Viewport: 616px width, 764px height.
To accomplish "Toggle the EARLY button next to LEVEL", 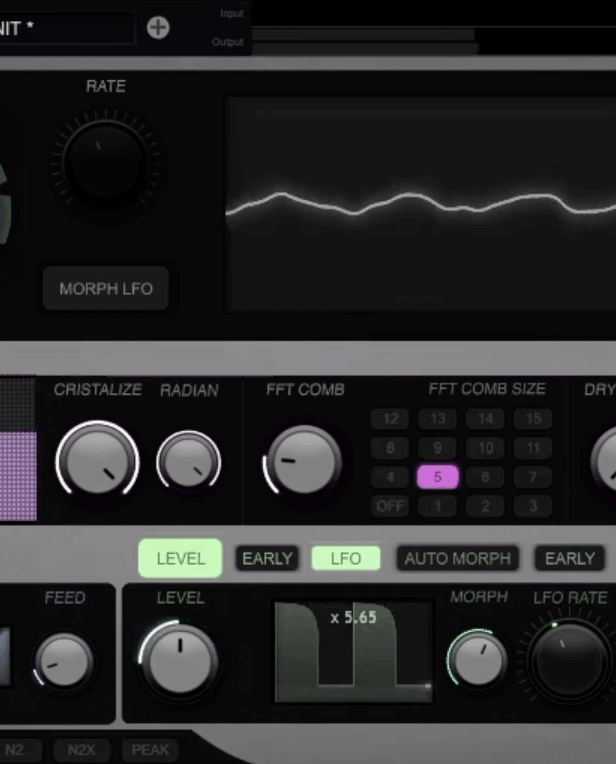I will [x=267, y=558].
